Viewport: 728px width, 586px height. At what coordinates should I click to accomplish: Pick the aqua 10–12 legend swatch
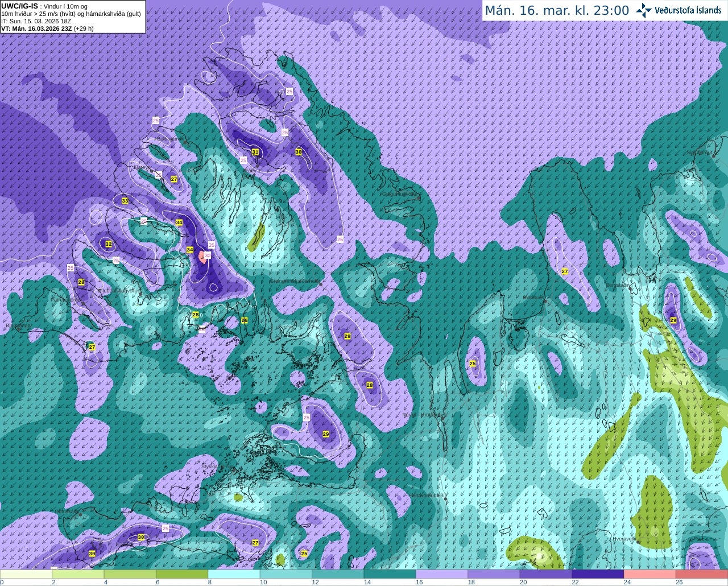coord(286,574)
